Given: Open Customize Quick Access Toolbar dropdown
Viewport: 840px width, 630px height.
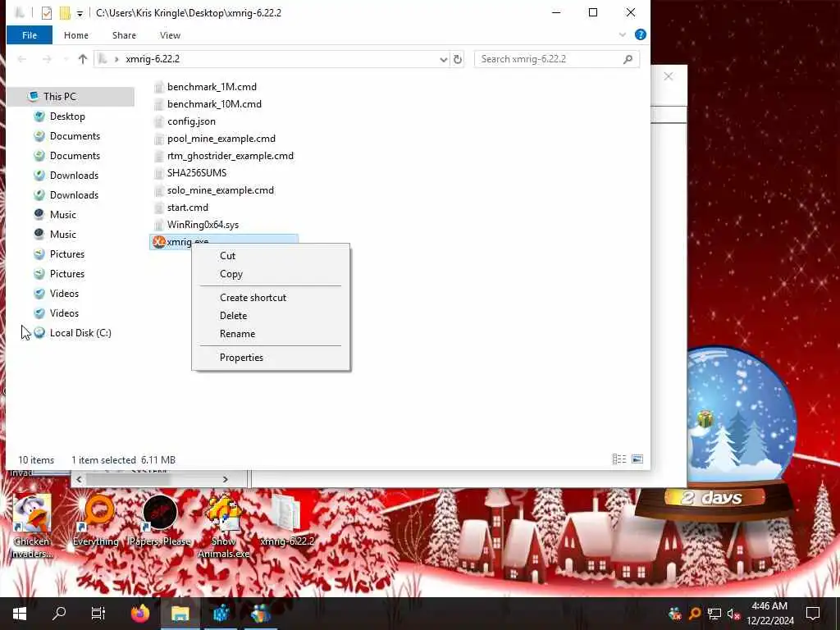Looking at the screenshot, I should pyautogui.click(x=80, y=13).
